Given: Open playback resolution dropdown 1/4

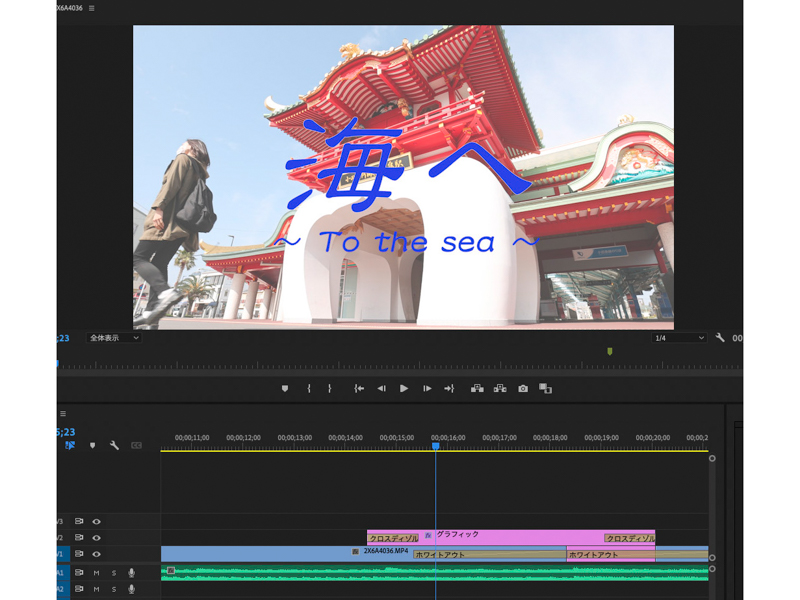Looking at the screenshot, I should tap(679, 338).
